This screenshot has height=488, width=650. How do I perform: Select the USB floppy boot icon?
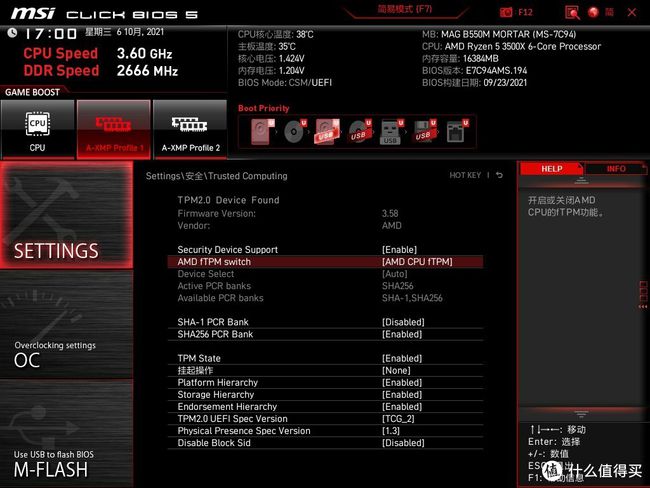424,131
